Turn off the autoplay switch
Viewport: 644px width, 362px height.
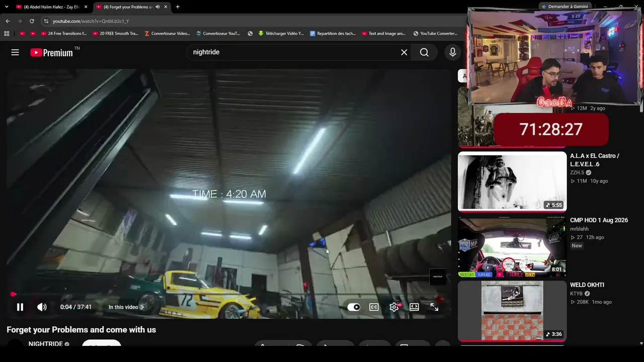tap(354, 307)
